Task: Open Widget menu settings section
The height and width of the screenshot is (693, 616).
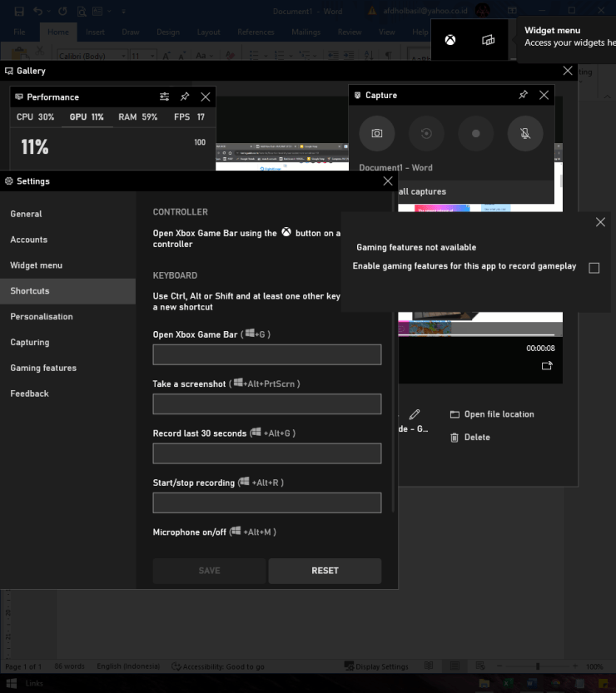Action: [67, 265]
